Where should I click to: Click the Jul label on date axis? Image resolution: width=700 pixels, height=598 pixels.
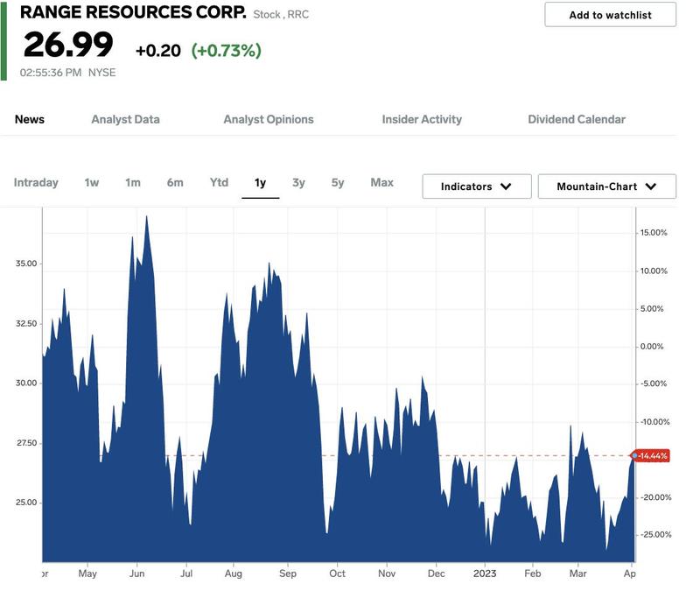186,573
